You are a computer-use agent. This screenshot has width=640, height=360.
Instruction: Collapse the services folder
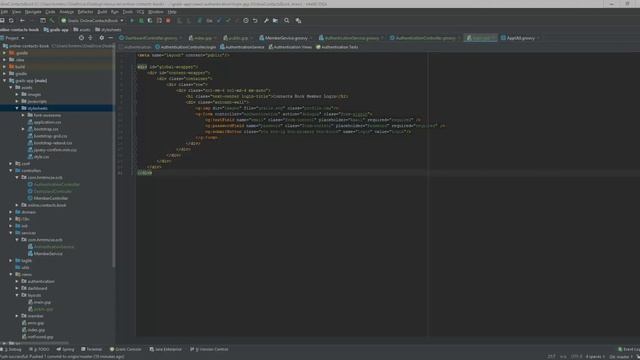11,233
